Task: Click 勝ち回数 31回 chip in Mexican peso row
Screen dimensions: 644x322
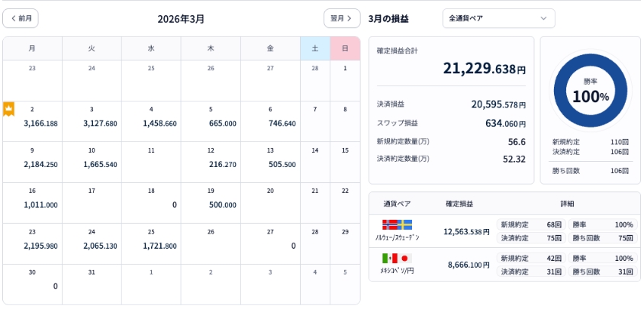Action: coord(603,272)
